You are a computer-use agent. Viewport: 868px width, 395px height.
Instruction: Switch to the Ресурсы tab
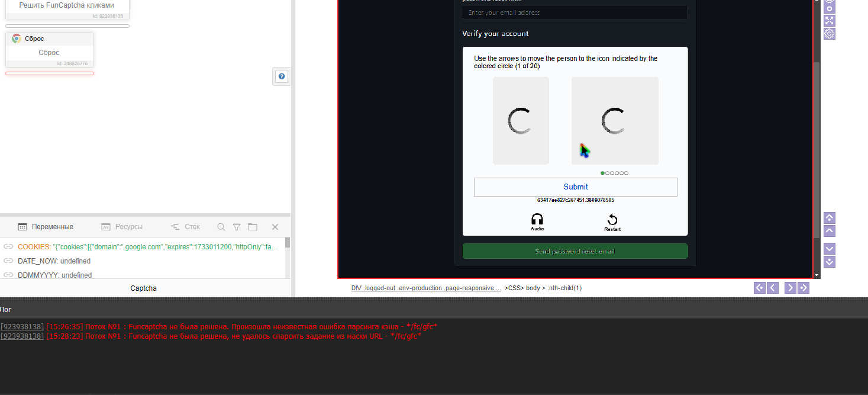[x=122, y=227]
